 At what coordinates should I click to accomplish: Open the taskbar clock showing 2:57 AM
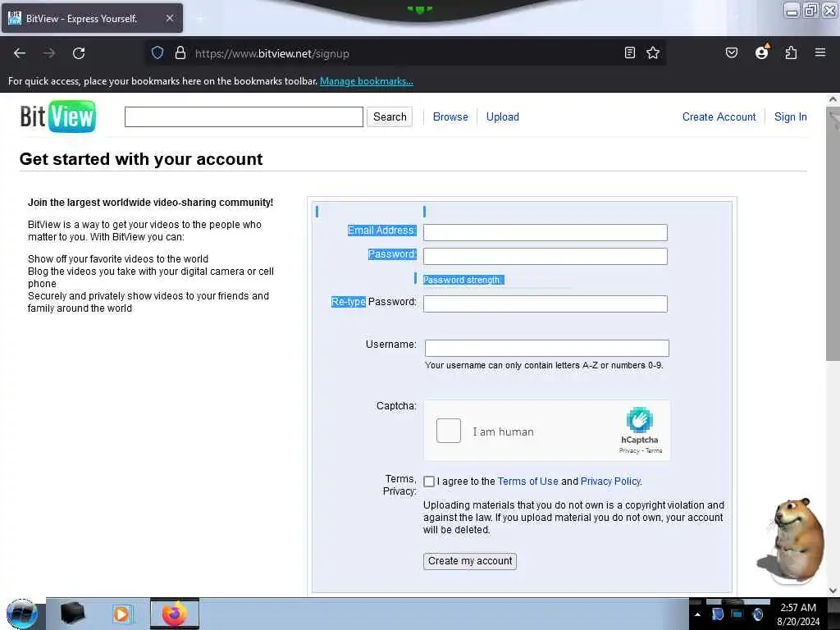(798, 614)
